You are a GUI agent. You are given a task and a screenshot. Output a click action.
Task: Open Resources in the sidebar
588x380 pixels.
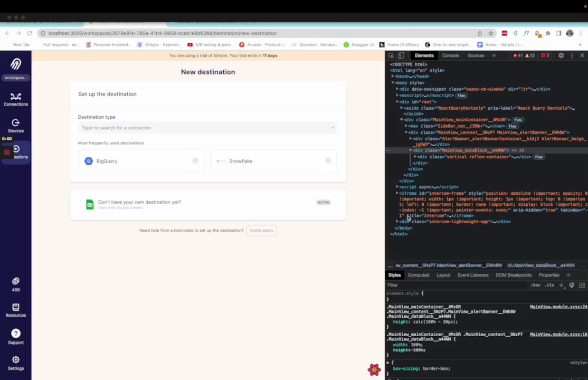[16, 311]
